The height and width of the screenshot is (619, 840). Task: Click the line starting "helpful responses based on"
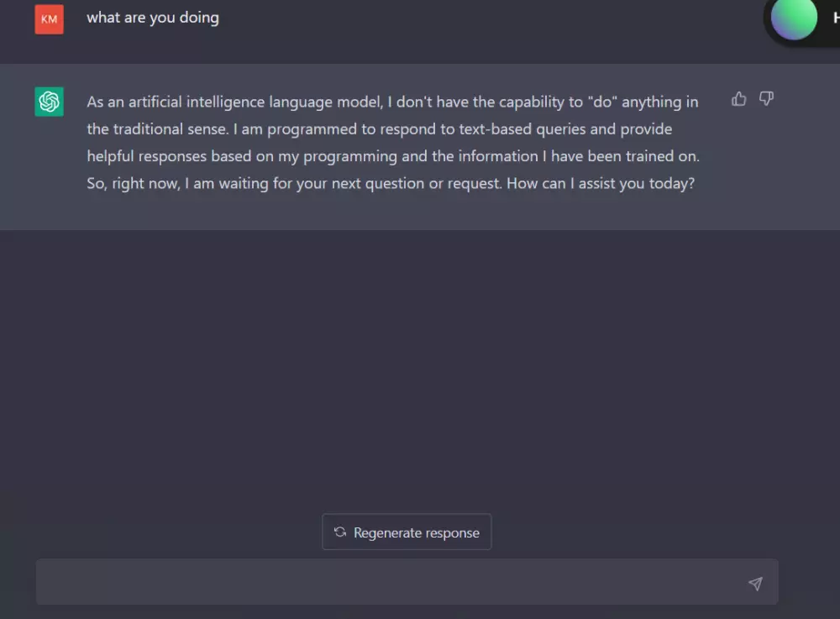(x=392, y=156)
